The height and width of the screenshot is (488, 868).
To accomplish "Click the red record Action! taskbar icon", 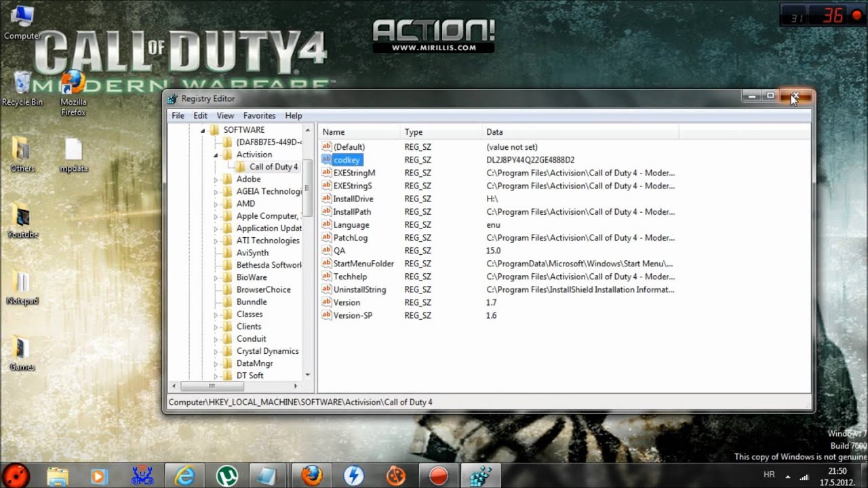I will click(439, 476).
